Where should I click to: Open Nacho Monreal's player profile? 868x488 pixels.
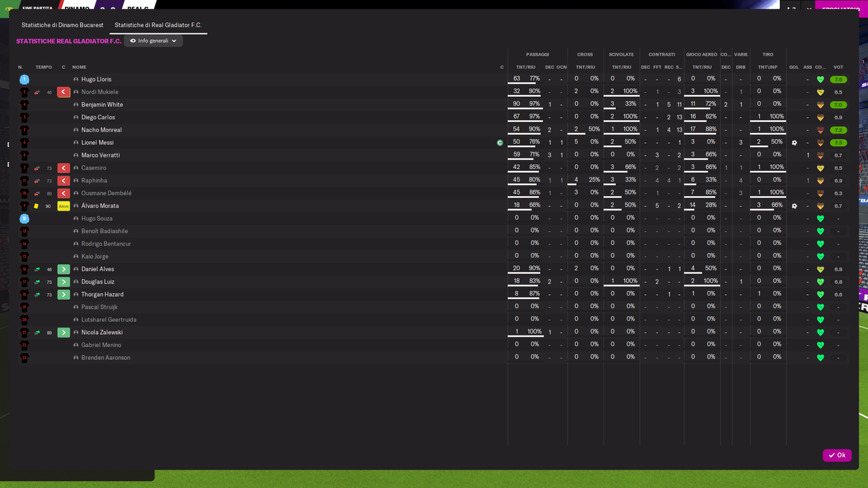(x=102, y=130)
